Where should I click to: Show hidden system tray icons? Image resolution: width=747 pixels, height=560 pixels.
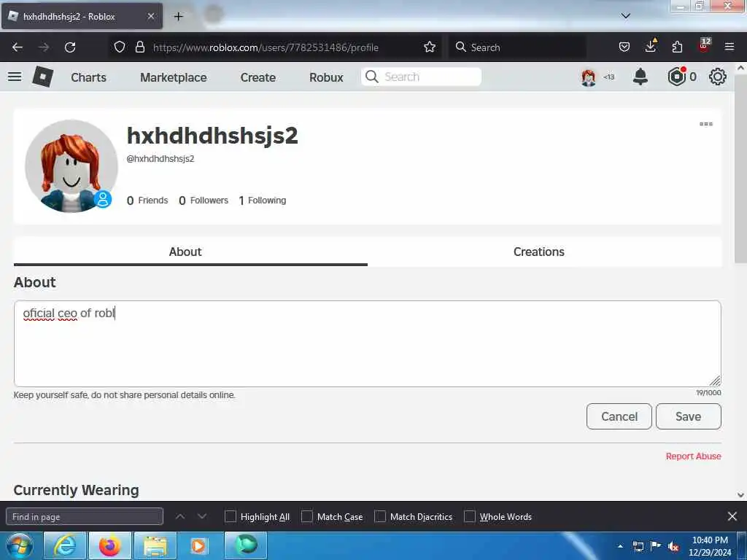620,546
